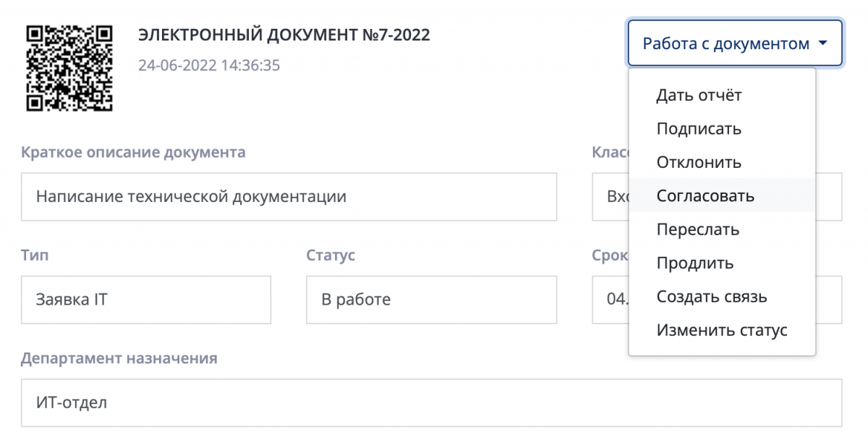Select Продлить menu item
Image resolution: width=868 pixels, height=448 pixels.
coord(695,263)
